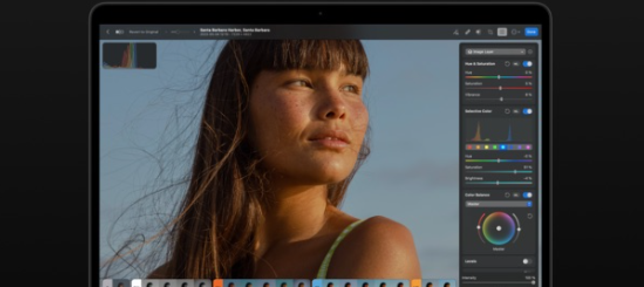This screenshot has width=644, height=287.
Task: Click the histogram overlay on the photo
Action: tap(129, 56)
